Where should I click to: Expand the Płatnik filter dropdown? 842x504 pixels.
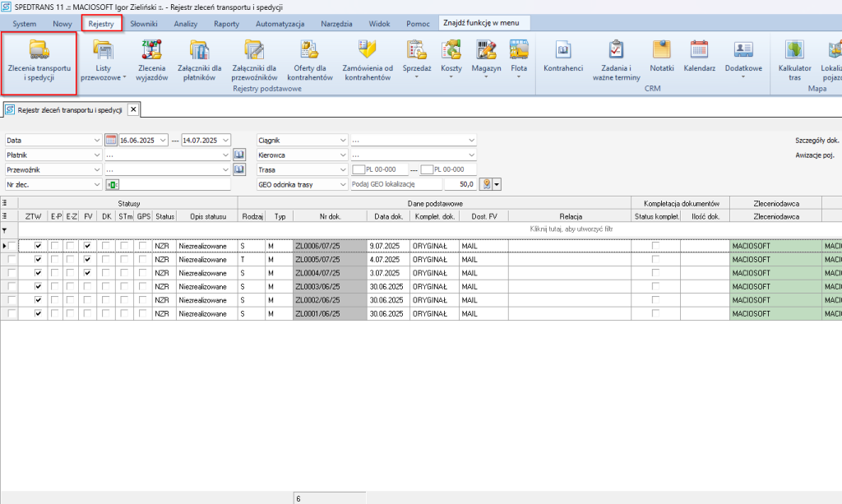[x=97, y=155]
